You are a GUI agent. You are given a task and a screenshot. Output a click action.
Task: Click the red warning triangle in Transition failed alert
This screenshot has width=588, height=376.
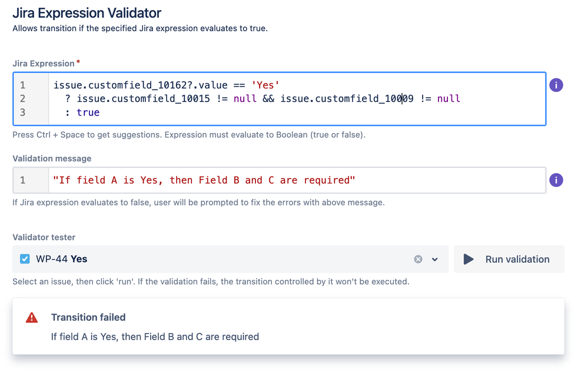pos(32,318)
